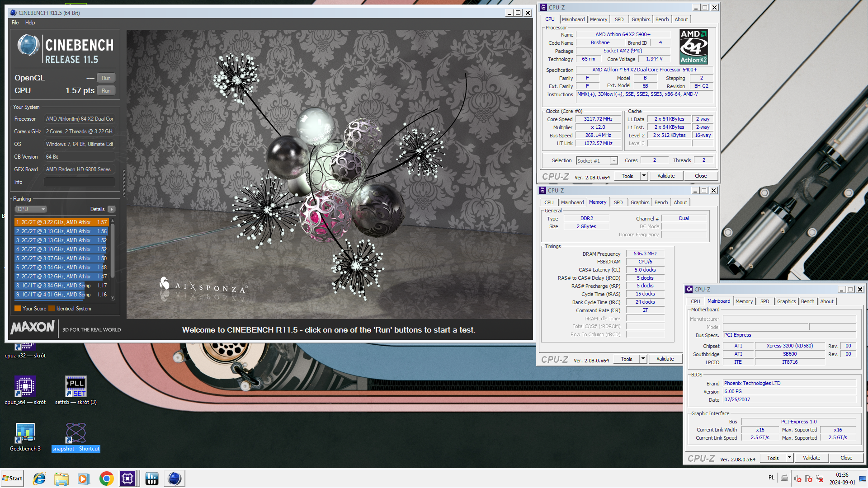Click the Info input field in Cinebench
This screenshot has height=488, width=868.
tap(80, 182)
